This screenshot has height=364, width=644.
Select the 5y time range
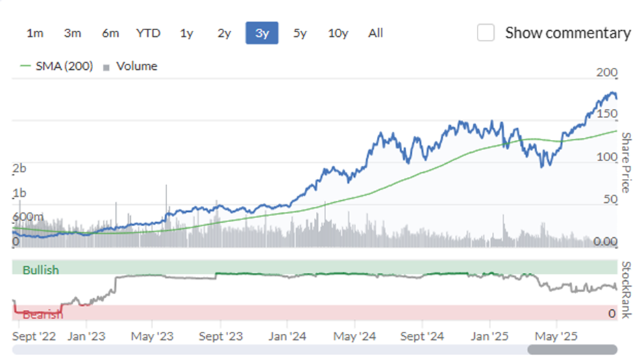point(300,34)
